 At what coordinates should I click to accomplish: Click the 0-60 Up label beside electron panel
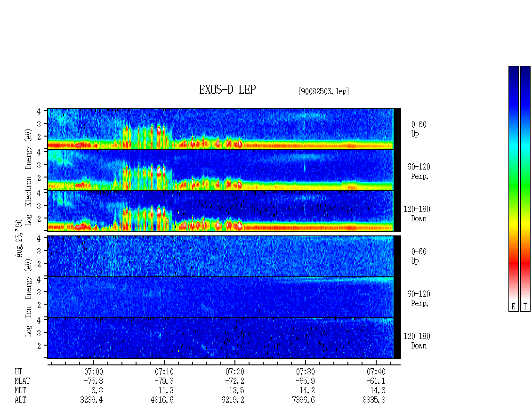tap(419, 129)
